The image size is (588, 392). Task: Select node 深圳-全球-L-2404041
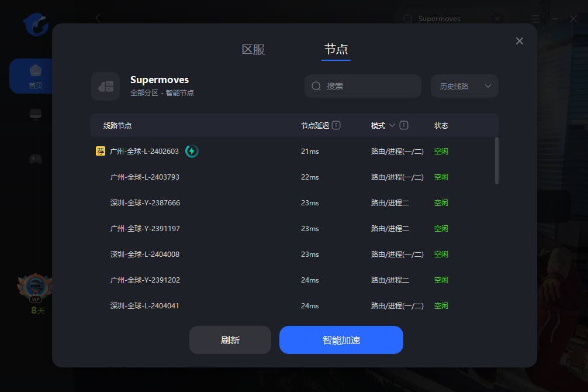(x=294, y=305)
